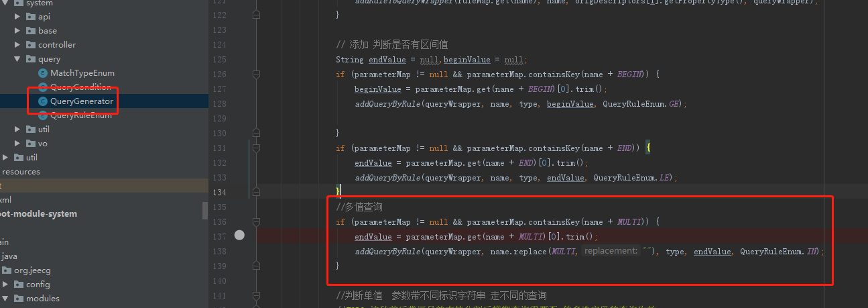Click the QueryGenerator class icon
The image size is (868, 308).
[x=43, y=101]
